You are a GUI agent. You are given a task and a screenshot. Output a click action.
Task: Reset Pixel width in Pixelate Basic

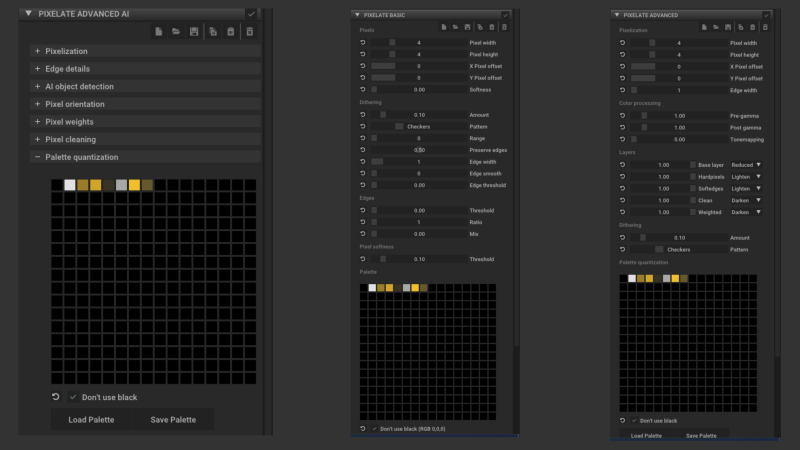(363, 42)
